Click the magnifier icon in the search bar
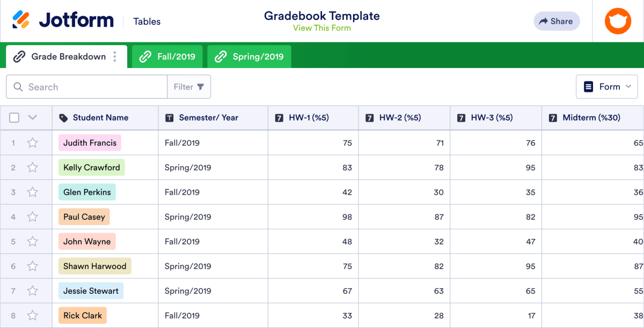This screenshot has height=328, width=644. coord(18,86)
